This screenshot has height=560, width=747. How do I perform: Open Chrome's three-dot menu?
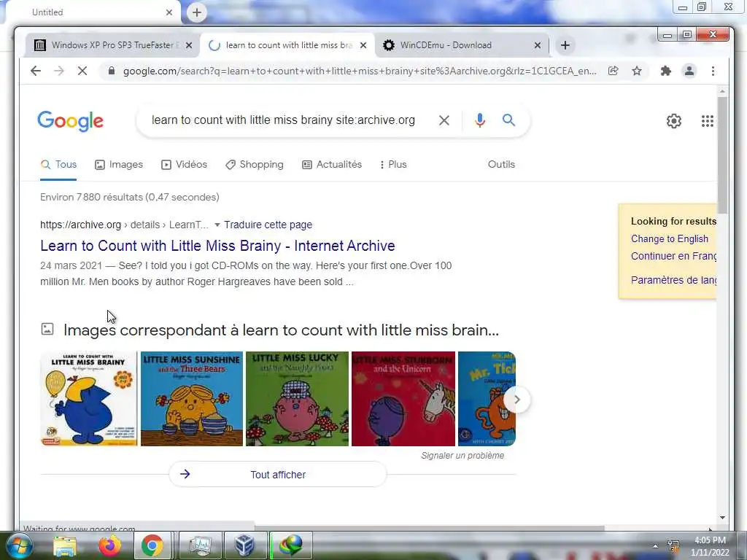(713, 71)
